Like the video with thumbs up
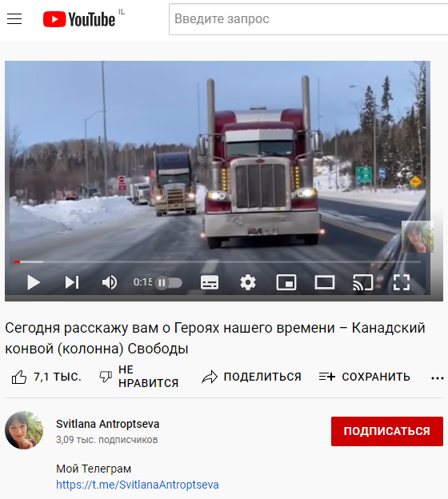This screenshot has width=448, height=499. (46, 377)
